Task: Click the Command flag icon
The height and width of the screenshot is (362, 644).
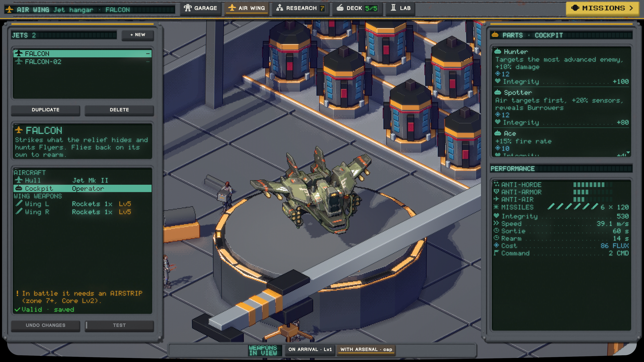Action: pos(496,253)
